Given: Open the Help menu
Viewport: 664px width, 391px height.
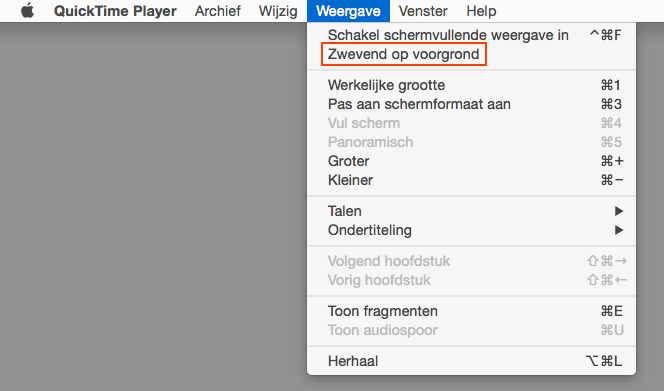Looking at the screenshot, I should [x=481, y=11].
